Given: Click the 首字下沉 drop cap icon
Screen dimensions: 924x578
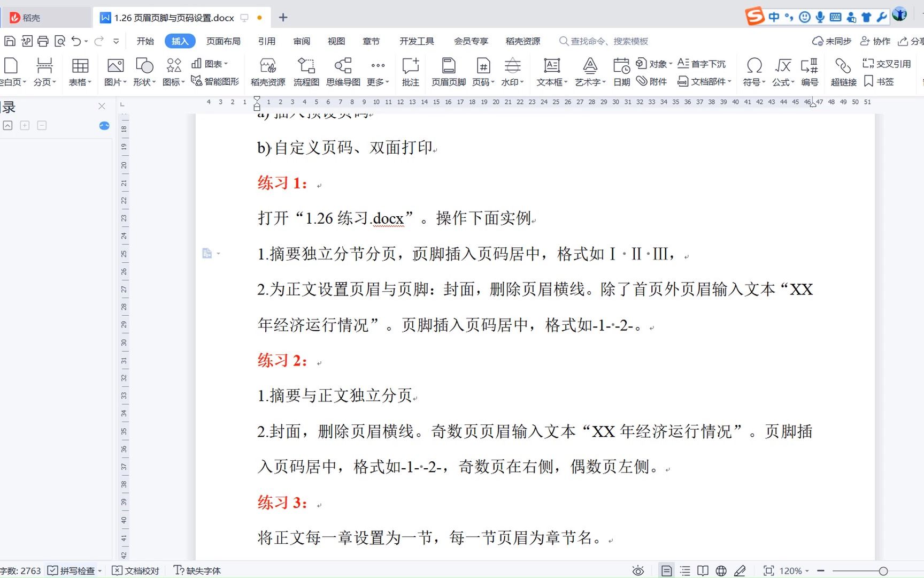Looking at the screenshot, I should pos(702,64).
